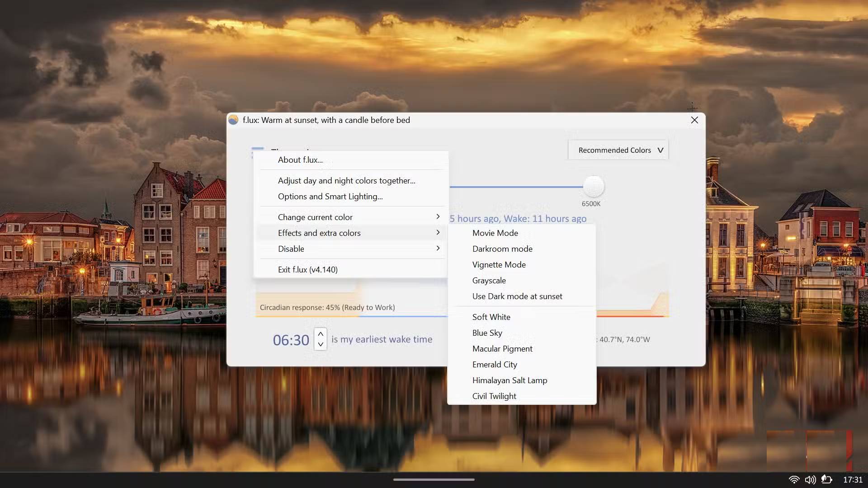
Task: Enable Darkroom mode
Action: coord(502,249)
